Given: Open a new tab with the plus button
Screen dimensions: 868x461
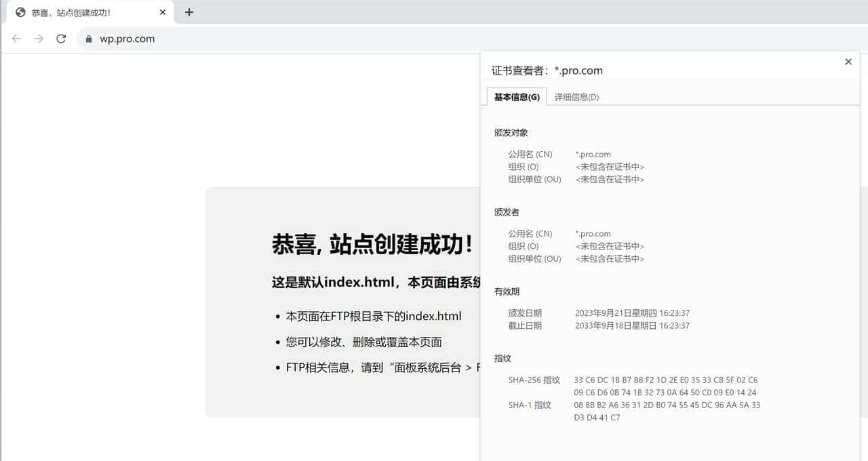Looking at the screenshot, I should (190, 12).
